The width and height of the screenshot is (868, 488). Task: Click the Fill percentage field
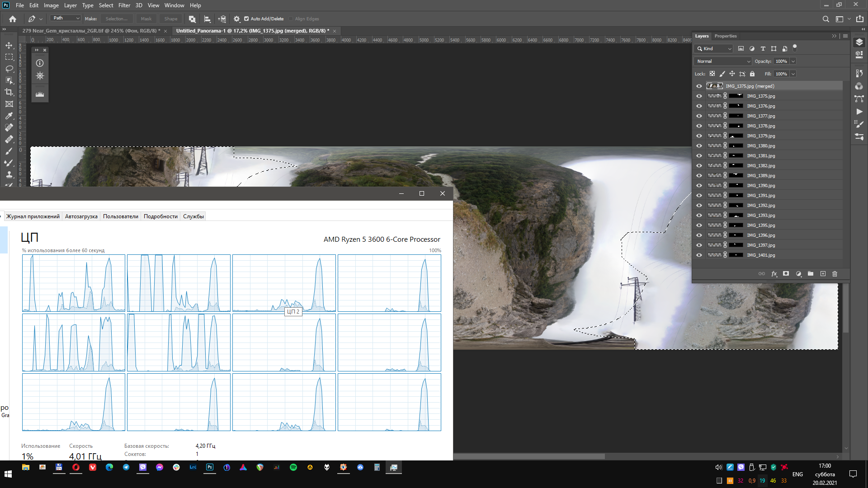(781, 74)
